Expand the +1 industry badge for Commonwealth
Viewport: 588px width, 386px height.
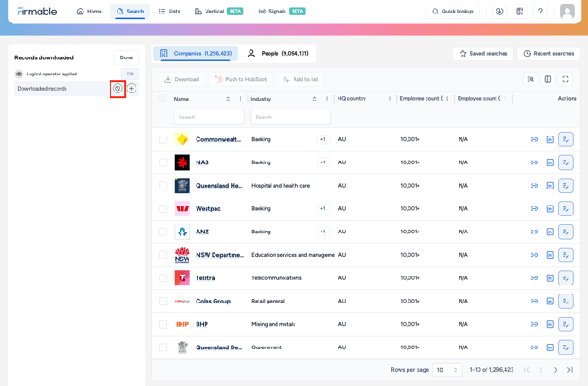click(x=323, y=139)
